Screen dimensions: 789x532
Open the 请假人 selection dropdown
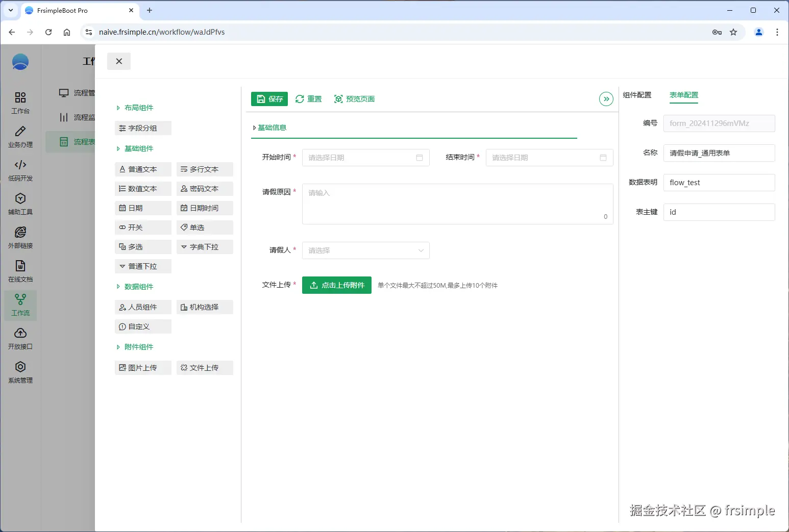365,250
